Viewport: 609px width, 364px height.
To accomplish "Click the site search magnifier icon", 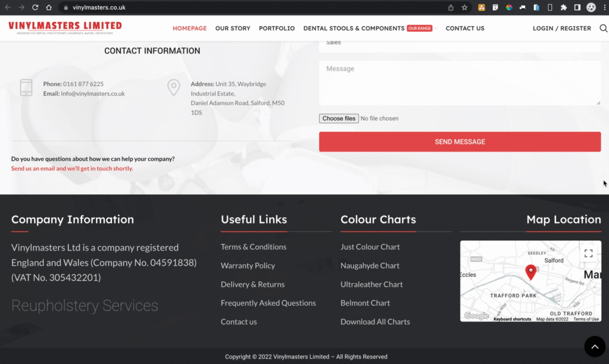I will coord(603,29).
